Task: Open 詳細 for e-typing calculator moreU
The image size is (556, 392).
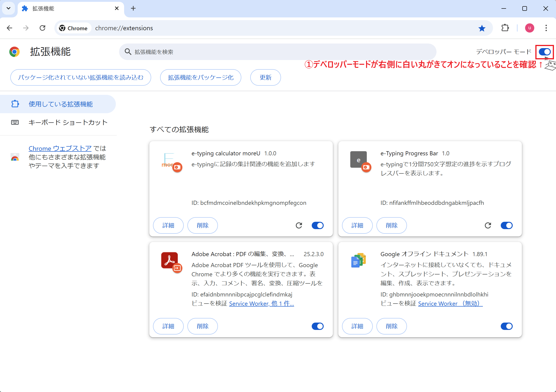Action: (168, 225)
